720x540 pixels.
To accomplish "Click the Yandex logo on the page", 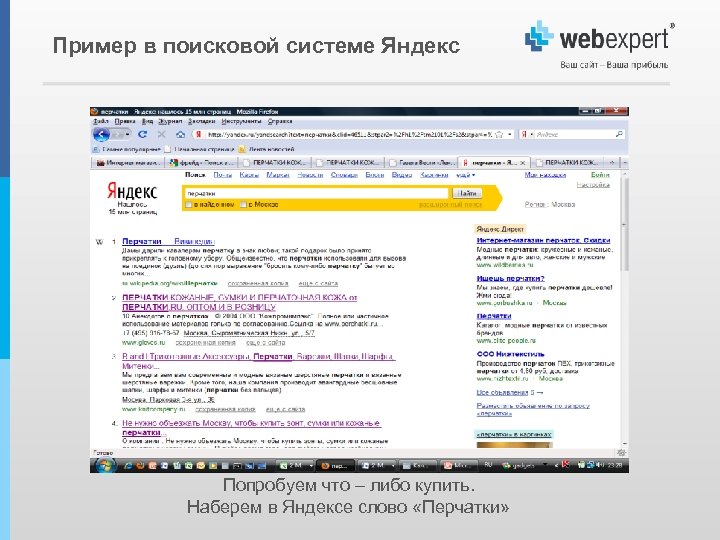I will pos(132,191).
